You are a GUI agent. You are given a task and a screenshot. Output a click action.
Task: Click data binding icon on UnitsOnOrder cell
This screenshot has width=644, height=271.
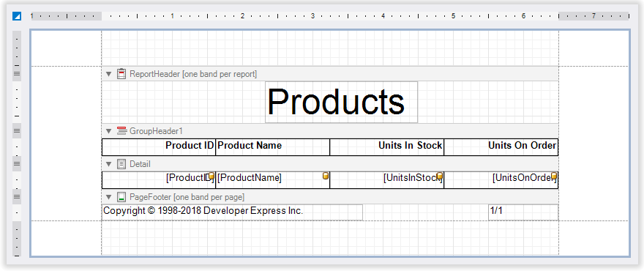click(x=554, y=176)
